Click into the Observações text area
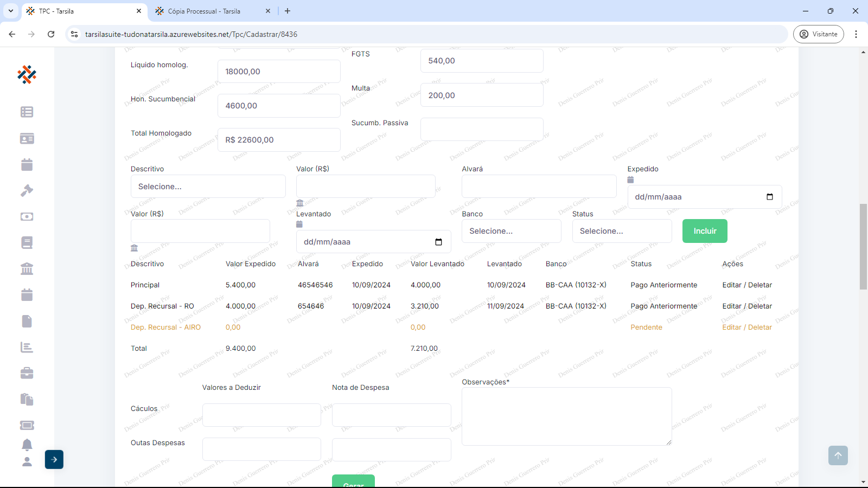Screen dimensions: 868x488 click(566, 416)
